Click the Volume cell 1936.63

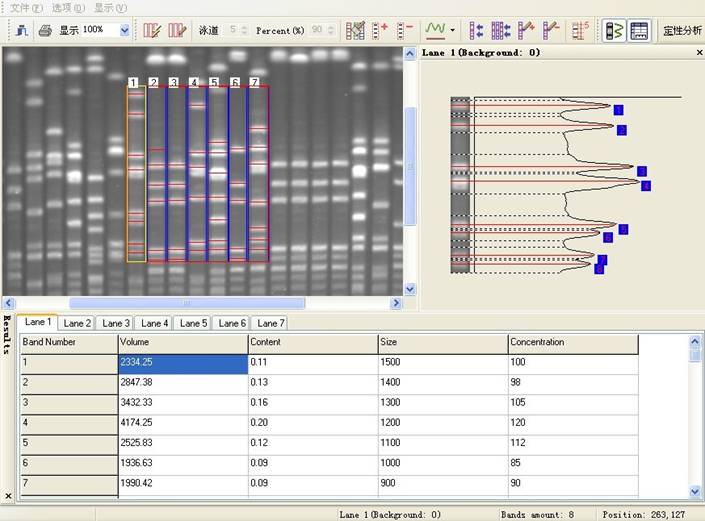pyautogui.click(x=183, y=464)
